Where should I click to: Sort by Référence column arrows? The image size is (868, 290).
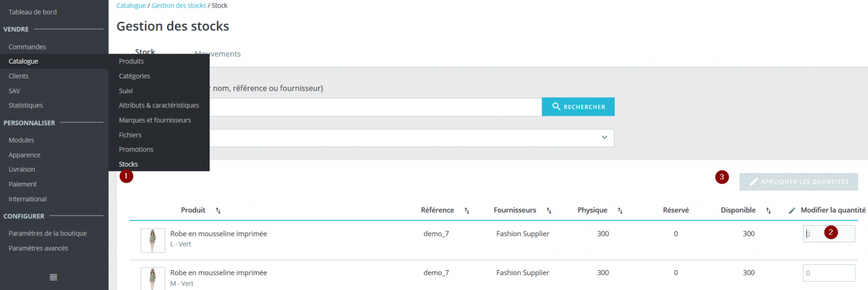[x=467, y=210]
